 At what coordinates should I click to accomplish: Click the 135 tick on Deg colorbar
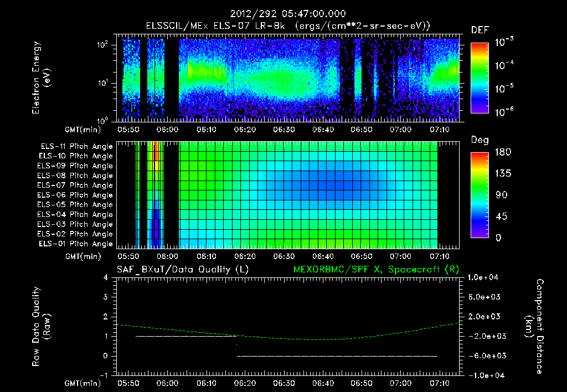tap(503, 174)
